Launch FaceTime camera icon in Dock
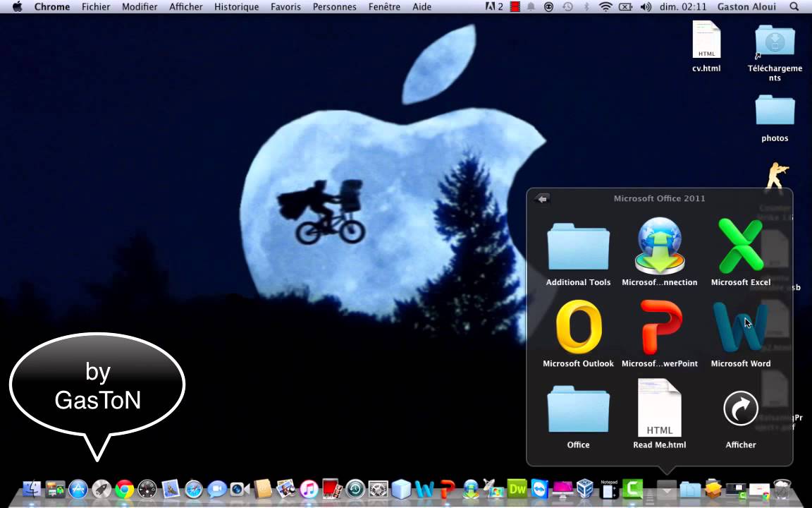This screenshot has height=508, width=812. click(x=239, y=489)
